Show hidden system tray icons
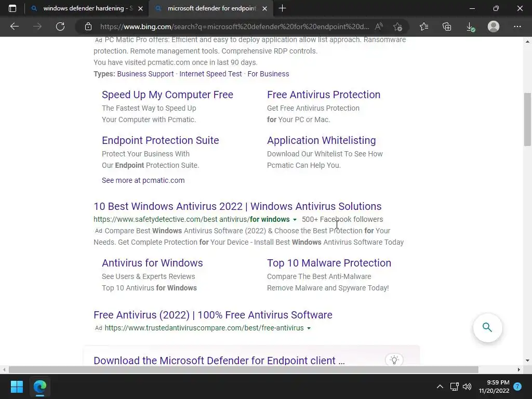This screenshot has width=532, height=399. coord(440,387)
